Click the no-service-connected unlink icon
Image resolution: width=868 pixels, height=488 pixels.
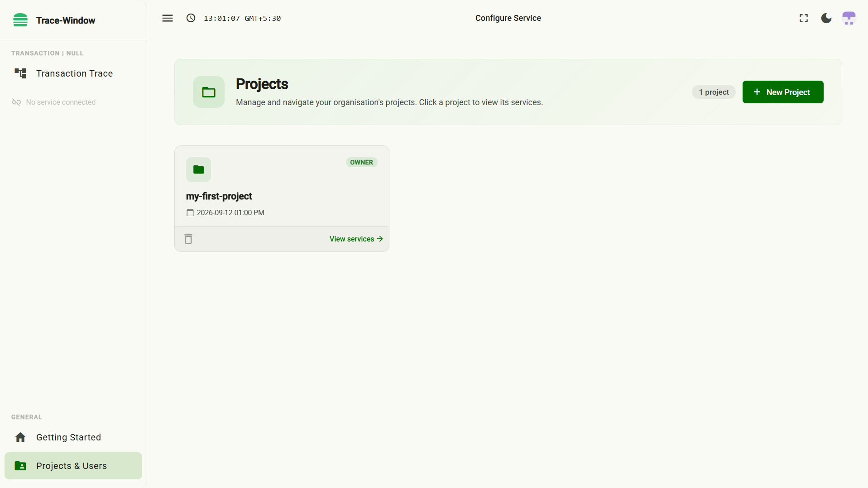[x=16, y=102]
